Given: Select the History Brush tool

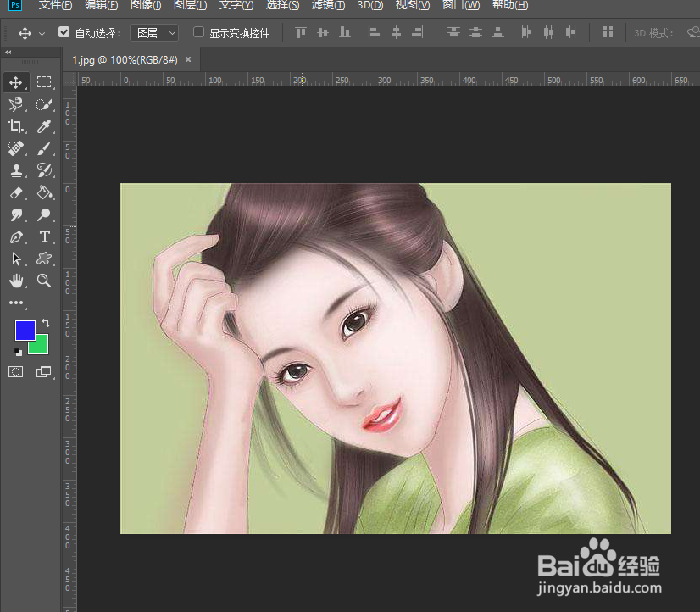Looking at the screenshot, I should click(44, 170).
